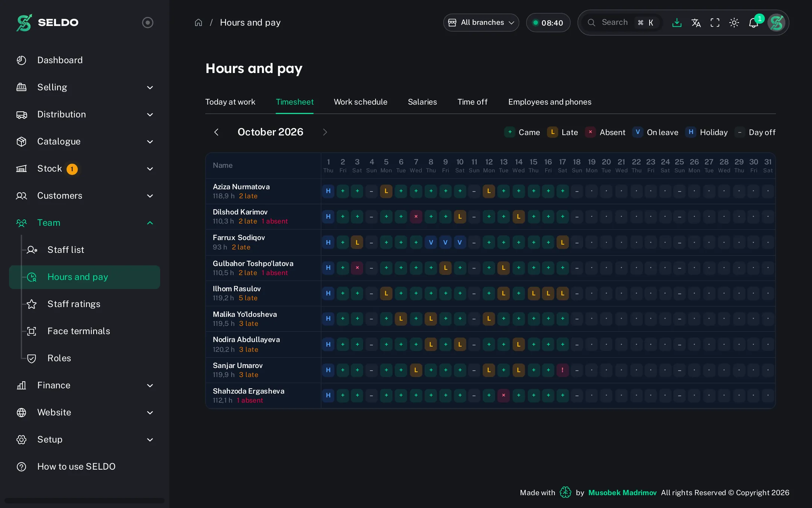Switch to Salaries tab
812x508 pixels.
422,102
